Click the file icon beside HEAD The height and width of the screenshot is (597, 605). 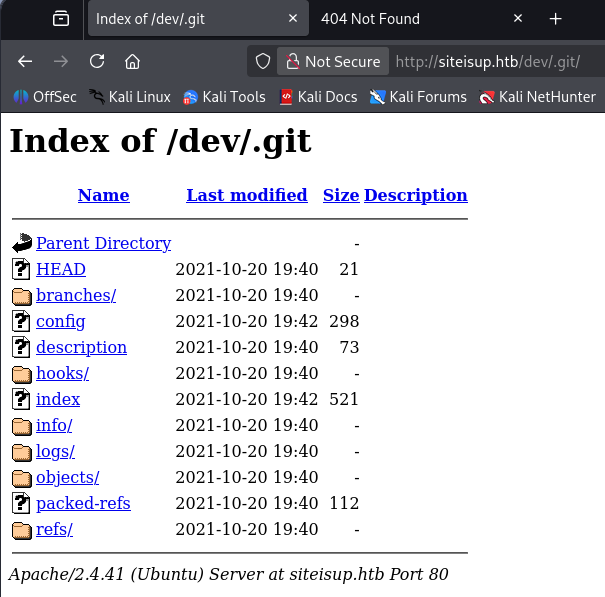tap(22, 269)
